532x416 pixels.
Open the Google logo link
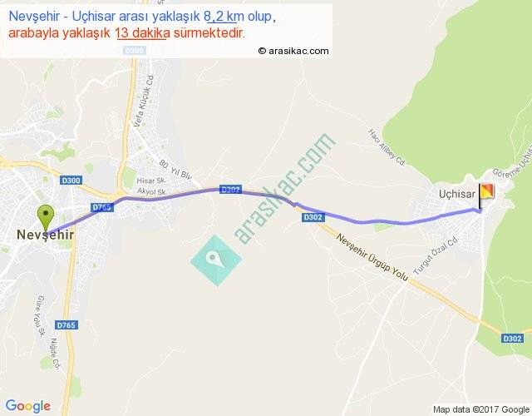click(28, 406)
